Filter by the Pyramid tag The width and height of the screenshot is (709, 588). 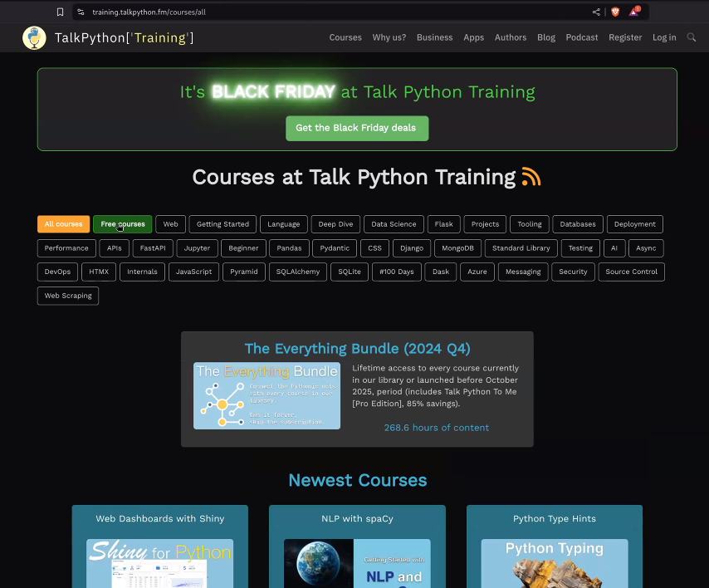coord(244,272)
